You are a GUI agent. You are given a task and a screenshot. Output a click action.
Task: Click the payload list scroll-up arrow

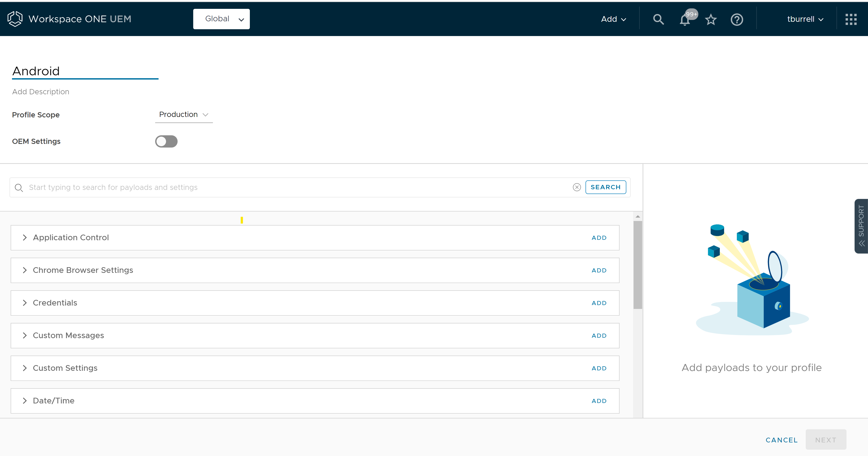(637, 216)
